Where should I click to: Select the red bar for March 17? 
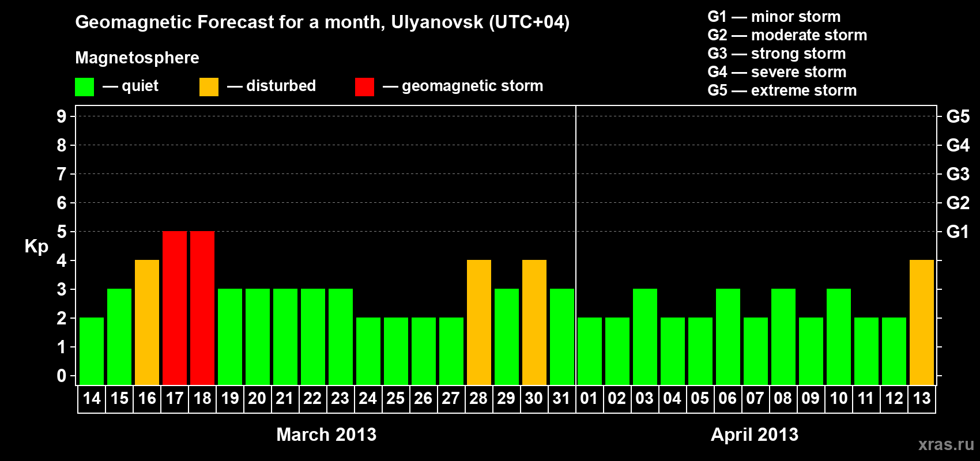[175, 308]
